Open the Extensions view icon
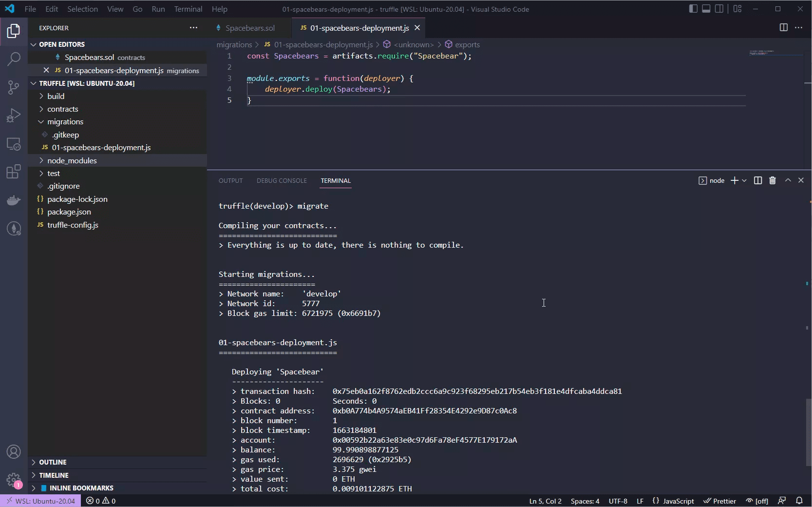This screenshot has height=507, width=812. point(14,172)
